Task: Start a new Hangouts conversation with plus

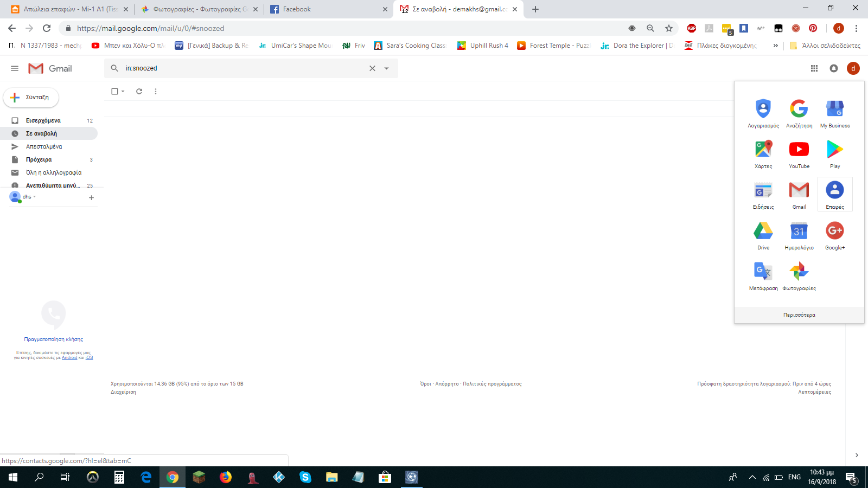Action: pyautogui.click(x=91, y=198)
